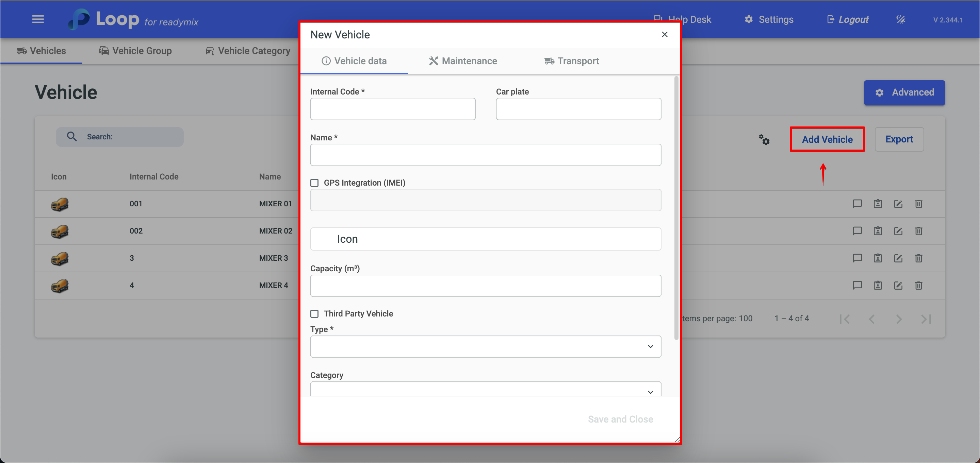Click the delete trash icon for MIXER 02
Viewport: 980px width, 463px height.
[x=918, y=231]
